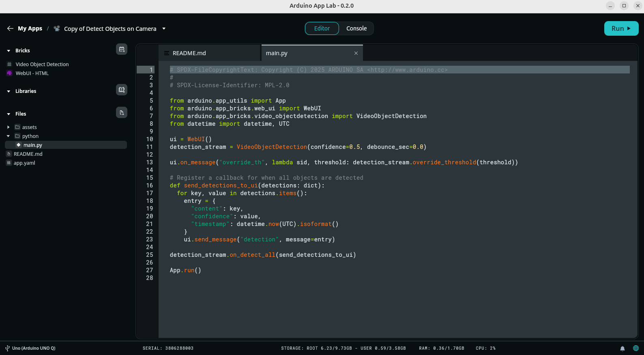
Task: Switch to the Console view
Action: 356,28
